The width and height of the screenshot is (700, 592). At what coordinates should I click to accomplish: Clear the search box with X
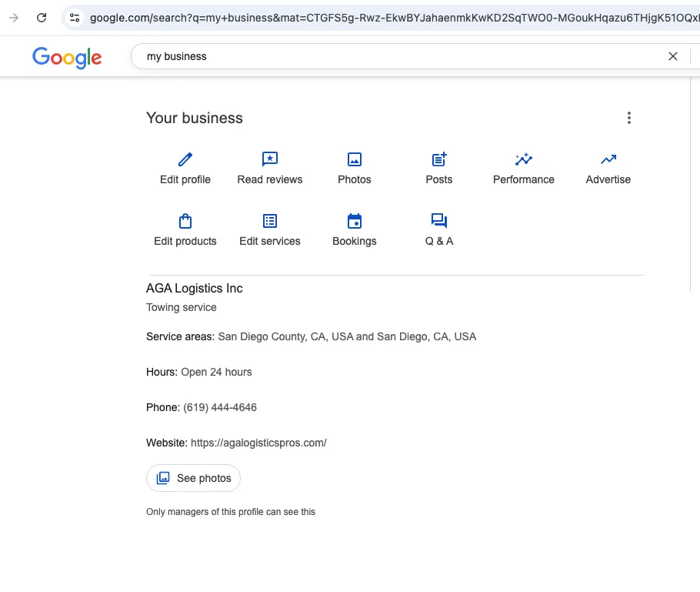[x=673, y=56]
